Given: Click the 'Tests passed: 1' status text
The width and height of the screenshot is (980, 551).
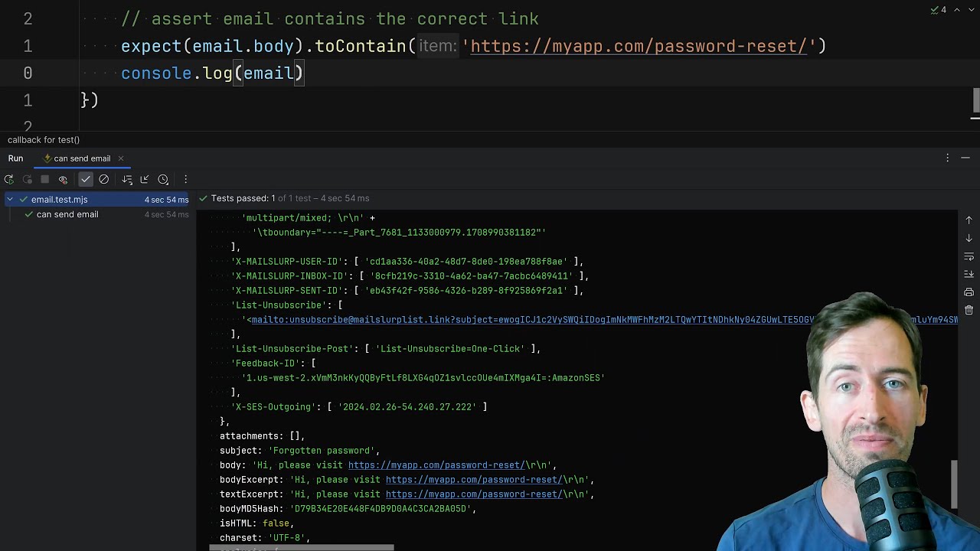Looking at the screenshot, I should (x=243, y=198).
